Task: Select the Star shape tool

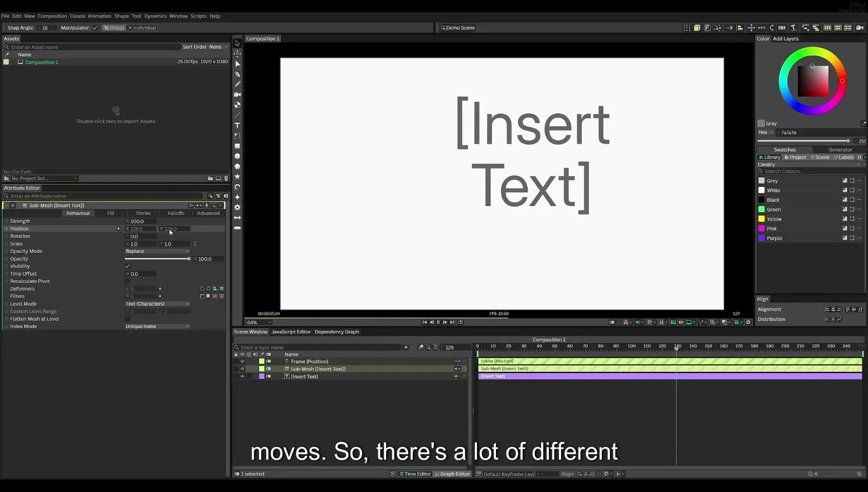Action: pos(237,176)
